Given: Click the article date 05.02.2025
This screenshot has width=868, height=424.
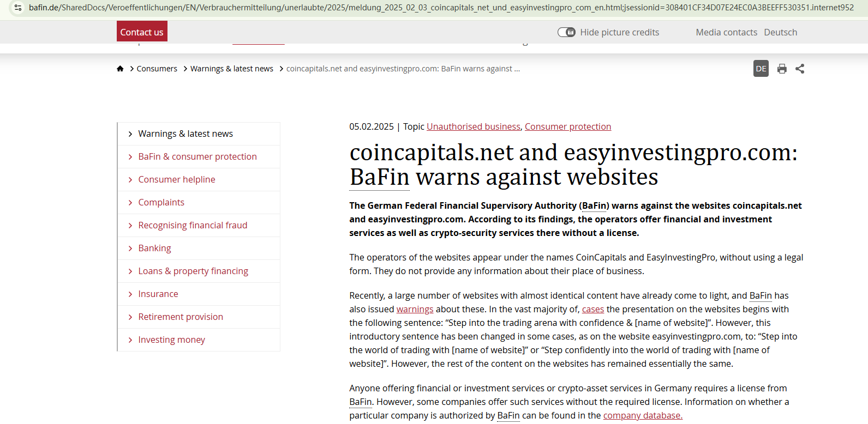Looking at the screenshot, I should (x=372, y=126).
